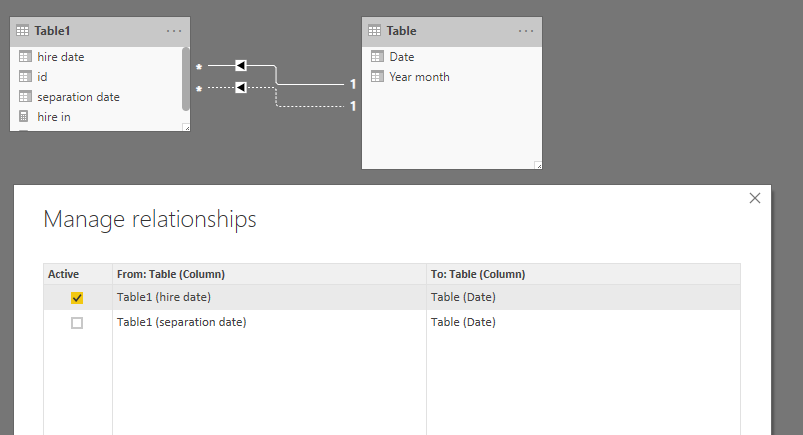Select the Table1 (separation date) relationship row
Viewport: 803px width, 435px height.
[x=392, y=322]
